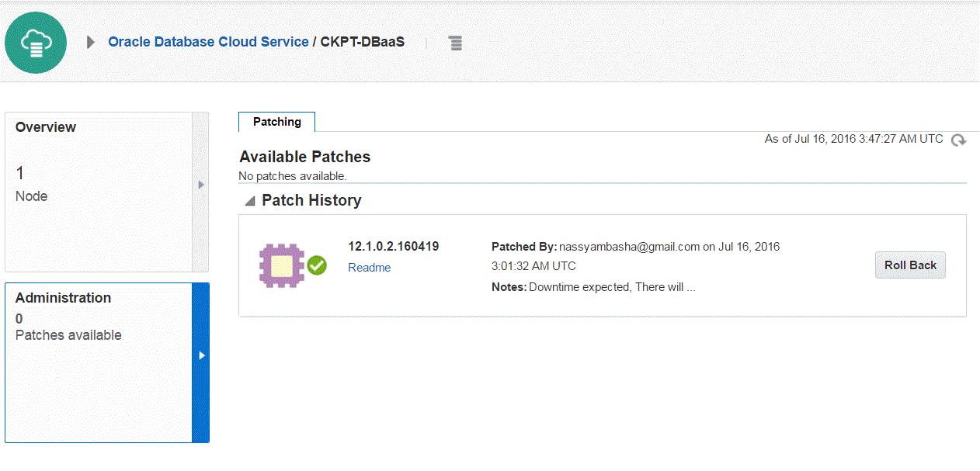
Task: Click the cloud database service logo icon
Action: (36, 43)
